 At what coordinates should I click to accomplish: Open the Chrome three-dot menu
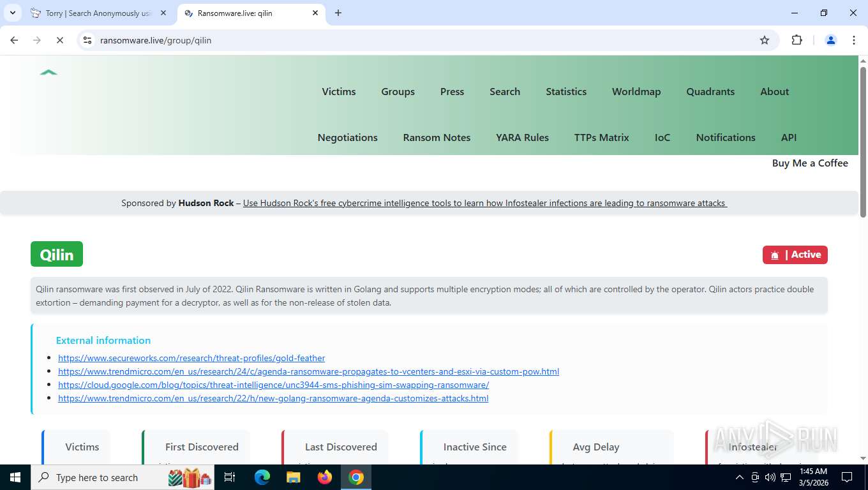854,40
